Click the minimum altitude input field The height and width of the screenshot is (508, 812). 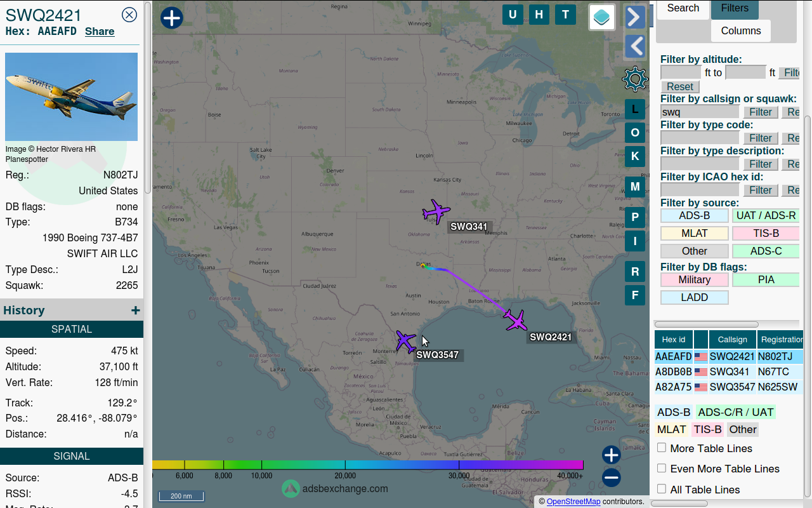(x=681, y=72)
